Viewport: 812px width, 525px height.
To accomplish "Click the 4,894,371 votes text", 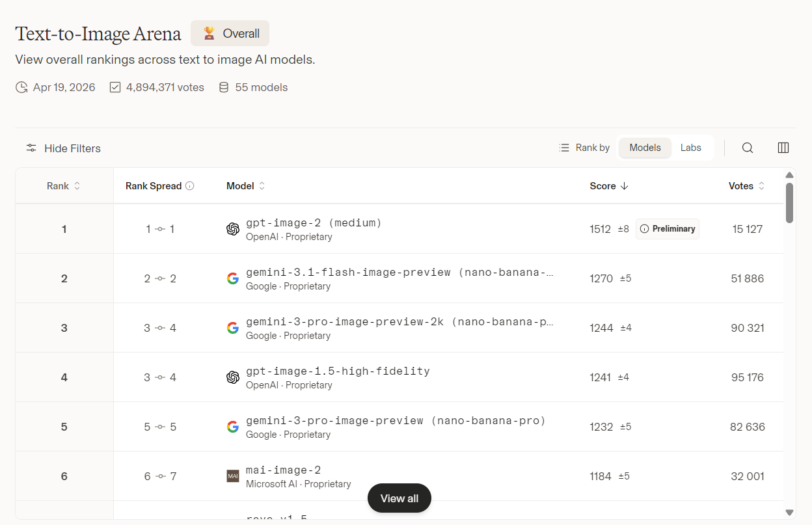I will (165, 87).
